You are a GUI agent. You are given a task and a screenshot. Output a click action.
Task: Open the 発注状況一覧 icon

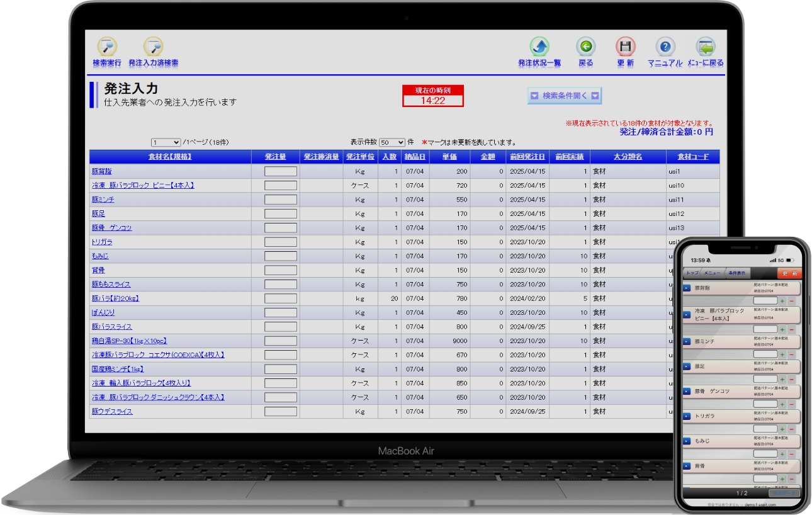click(539, 48)
